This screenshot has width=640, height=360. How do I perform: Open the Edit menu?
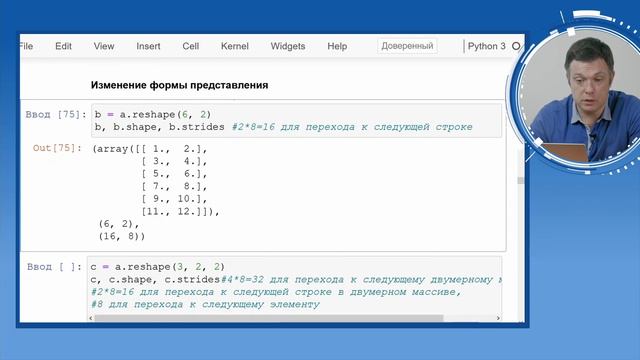click(x=63, y=46)
